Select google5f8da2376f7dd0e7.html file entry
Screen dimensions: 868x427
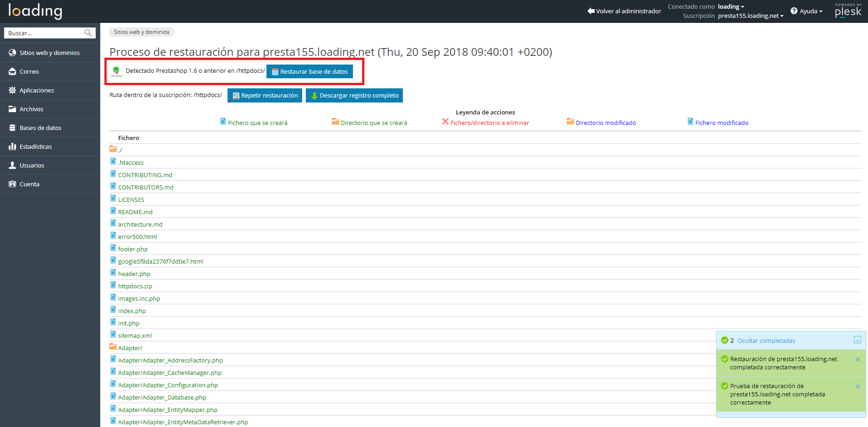[161, 261]
